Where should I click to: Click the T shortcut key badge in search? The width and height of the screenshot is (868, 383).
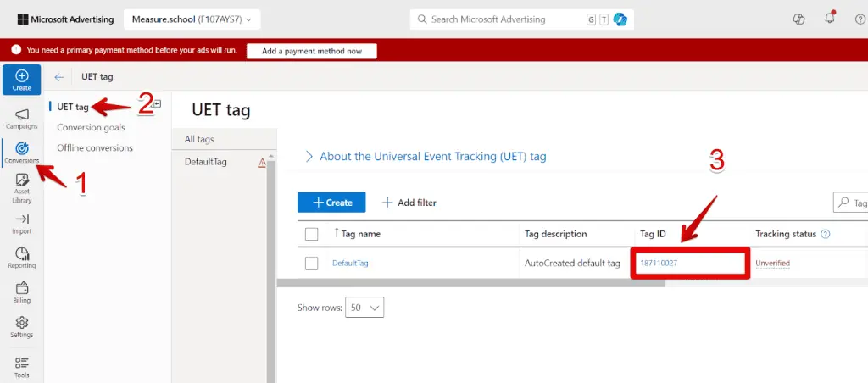tap(604, 19)
